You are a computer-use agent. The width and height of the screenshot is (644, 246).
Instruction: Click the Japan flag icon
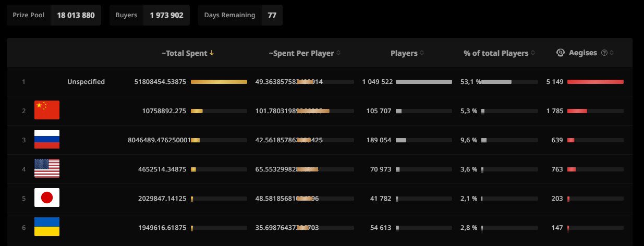(47, 198)
